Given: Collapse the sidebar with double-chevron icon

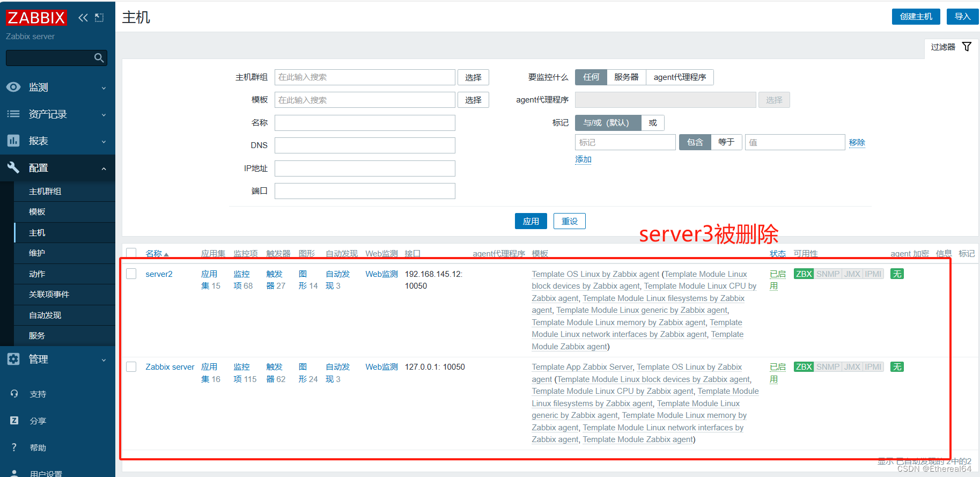Looking at the screenshot, I should (83, 18).
